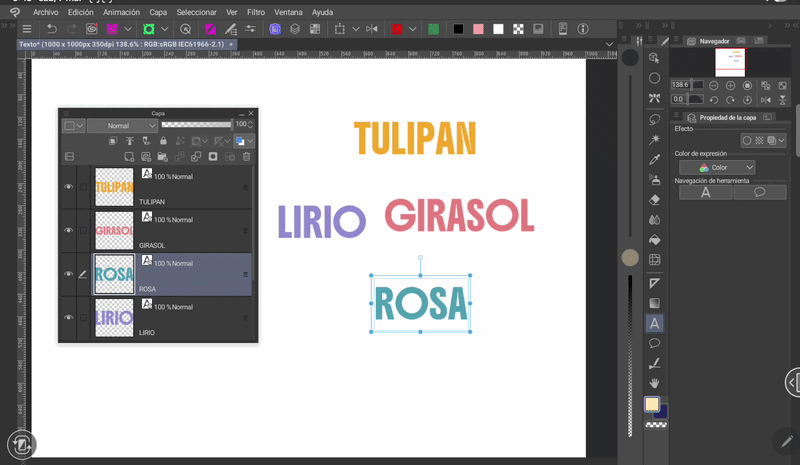Viewport: 800px width, 465px height.
Task: Click the Undo arrow in the command bar
Action: coord(51,29)
